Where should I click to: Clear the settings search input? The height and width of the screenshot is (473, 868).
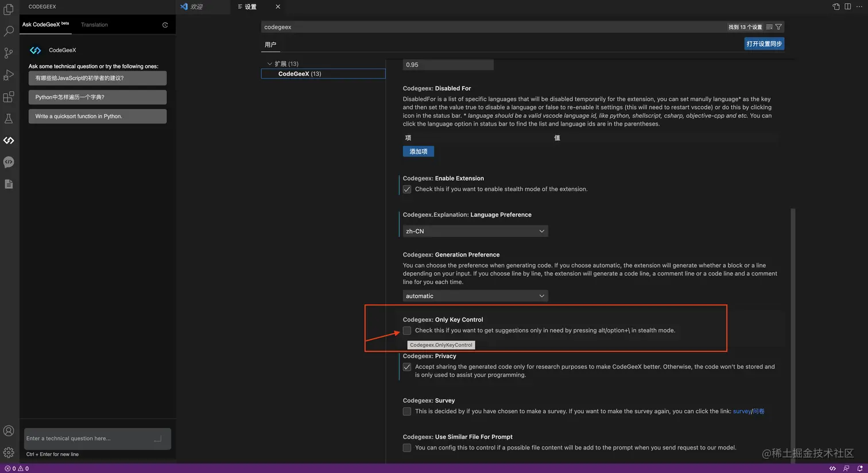coord(769,27)
